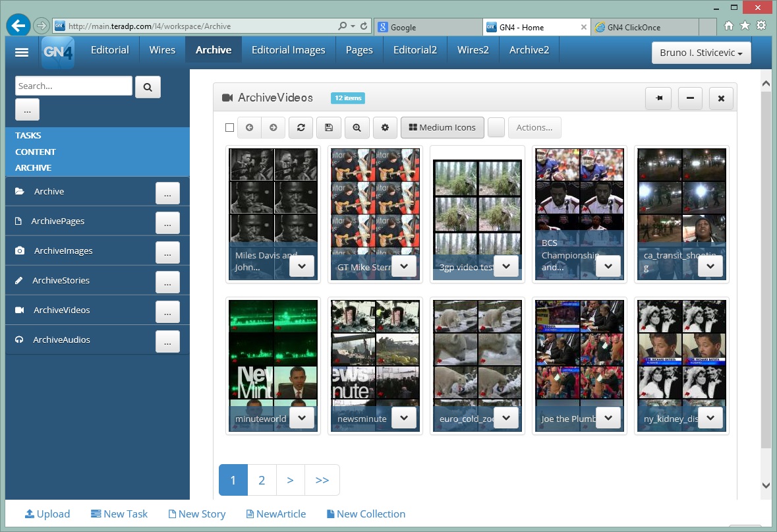
Task: Expand dropdown on GT Mike Stern video
Action: (x=404, y=266)
